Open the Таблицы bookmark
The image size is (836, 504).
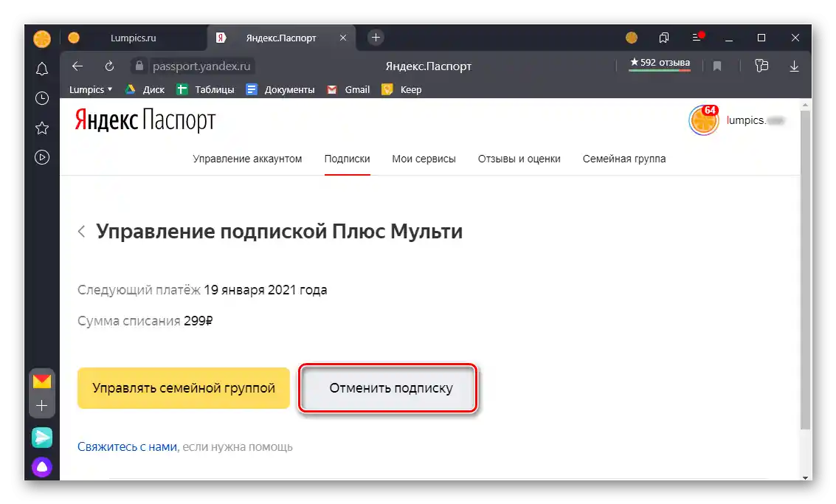click(205, 89)
